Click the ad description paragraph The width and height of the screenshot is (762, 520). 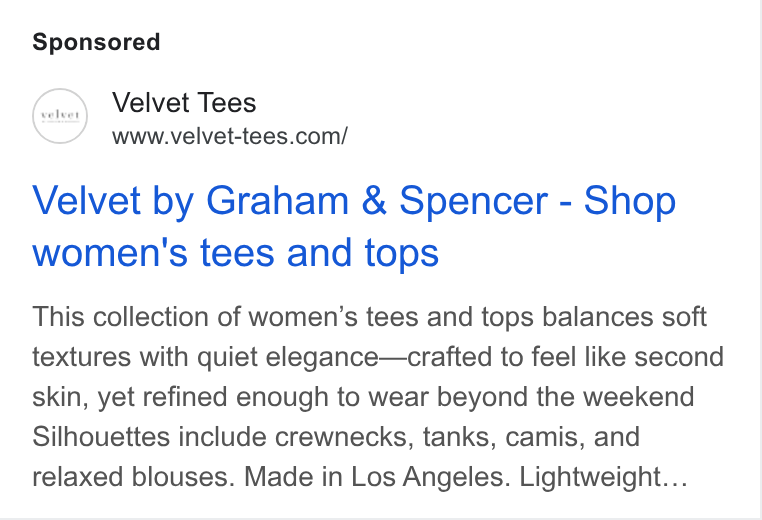[x=378, y=397]
